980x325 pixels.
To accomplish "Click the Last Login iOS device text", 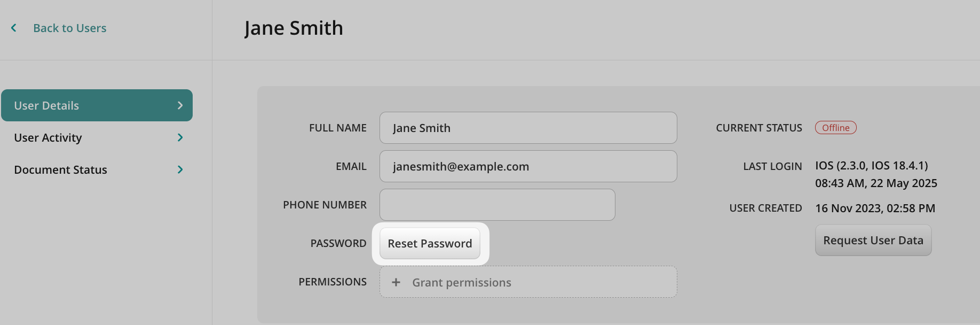I will pos(871,166).
